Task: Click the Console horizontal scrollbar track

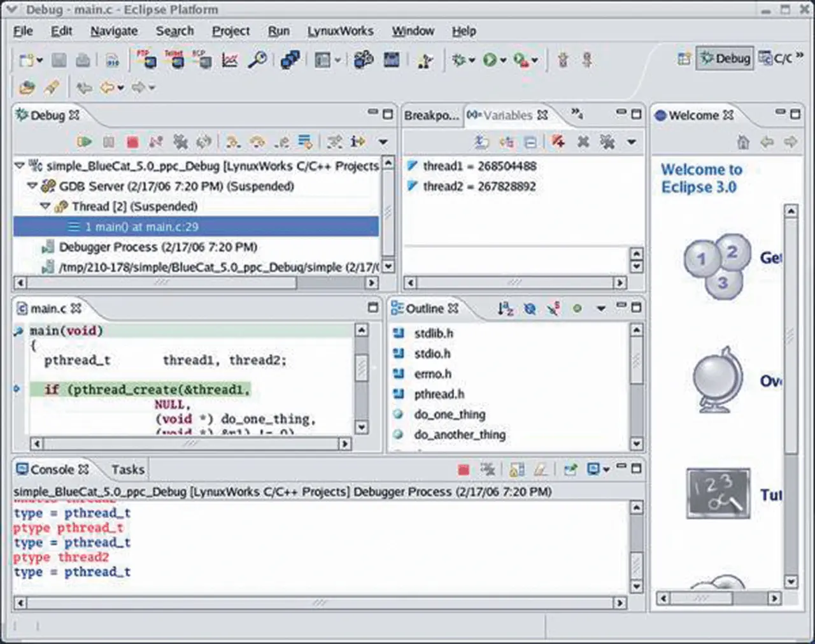Action: pyautogui.click(x=318, y=603)
